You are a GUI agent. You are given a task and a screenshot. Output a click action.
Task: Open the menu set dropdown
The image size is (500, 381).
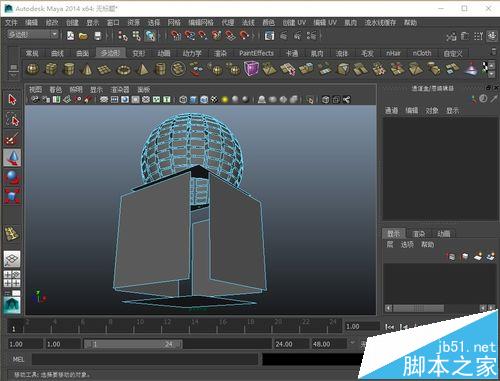coord(32,35)
